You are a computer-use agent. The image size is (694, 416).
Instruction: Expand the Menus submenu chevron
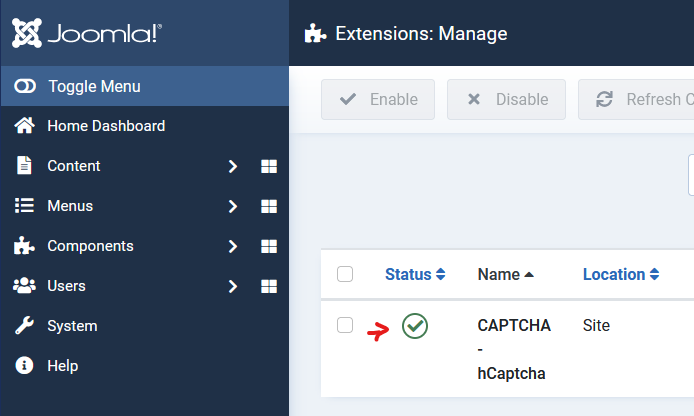(x=233, y=206)
